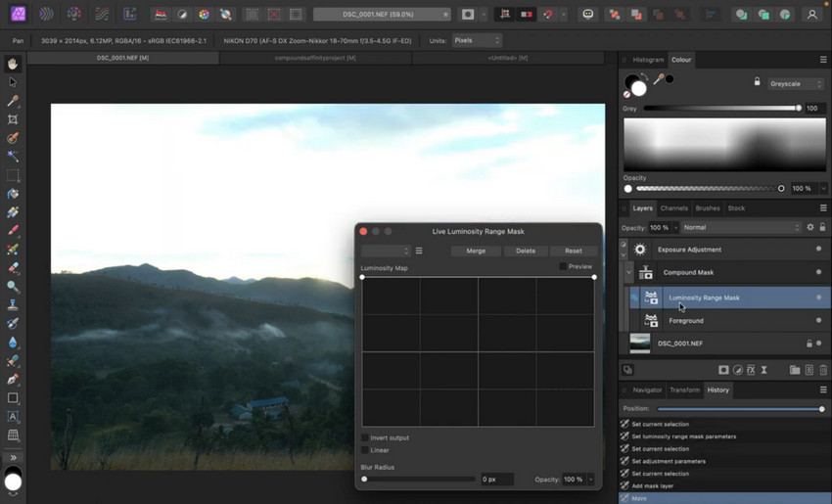Switch to the Develop persona

point(73,15)
